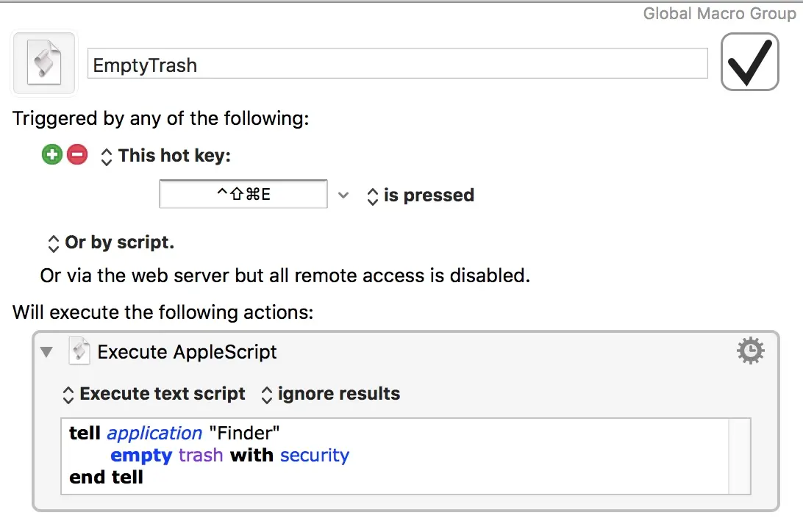Image resolution: width=803 pixels, height=532 pixels.
Task: Click the macro script icon thumbnail
Action: click(x=44, y=64)
